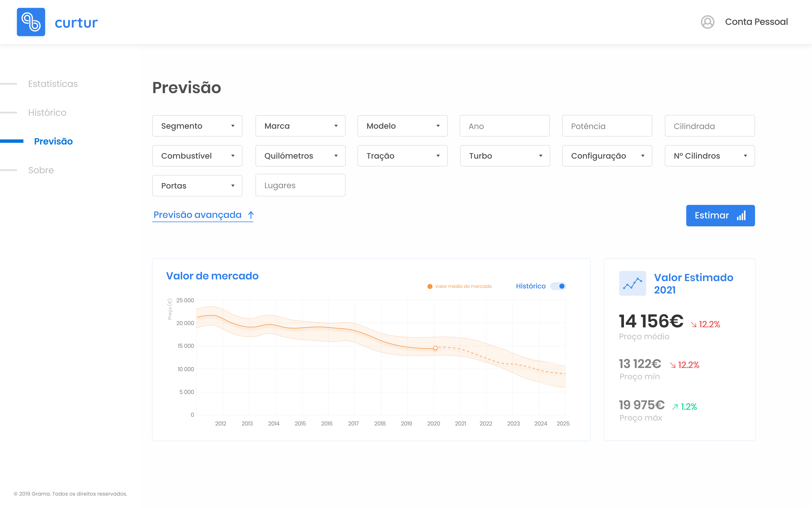Expand the Modelo dropdown

[402, 126]
